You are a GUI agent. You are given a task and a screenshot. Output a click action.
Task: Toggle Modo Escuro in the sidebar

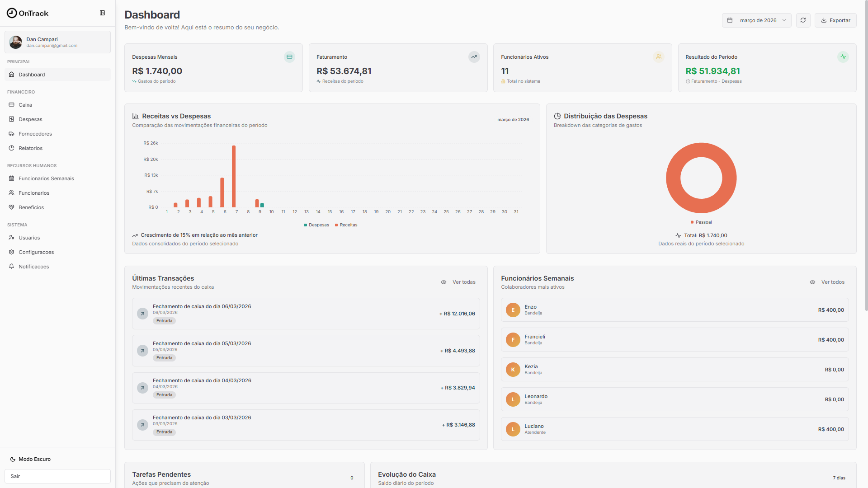click(x=30, y=459)
